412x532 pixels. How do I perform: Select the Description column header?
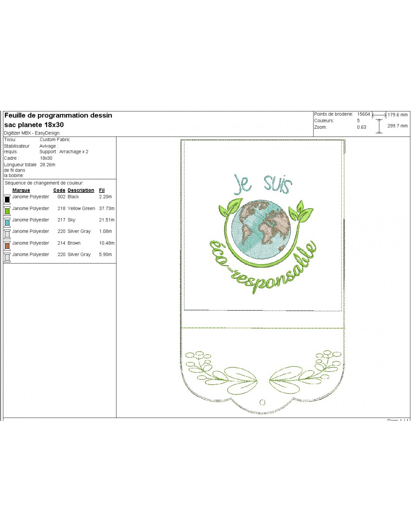click(81, 190)
